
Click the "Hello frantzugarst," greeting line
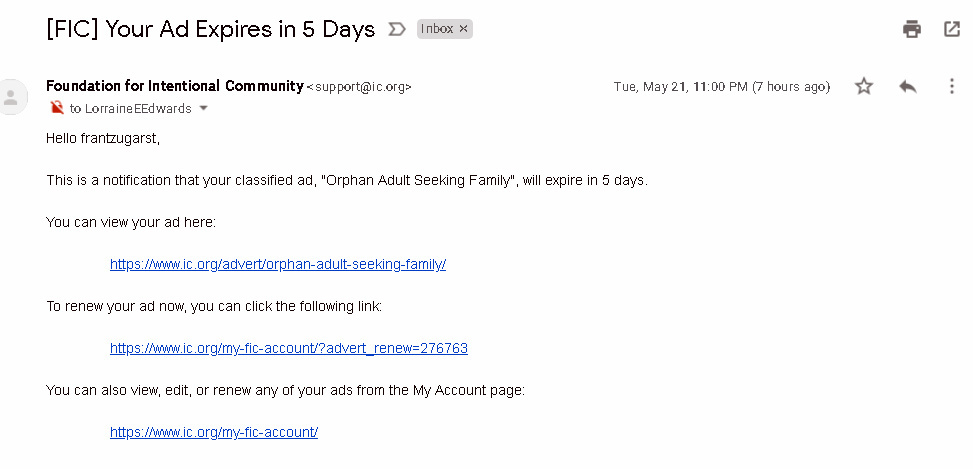click(103, 138)
